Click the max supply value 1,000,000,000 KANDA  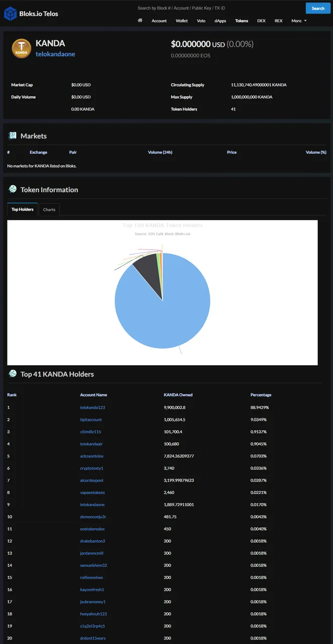(x=252, y=97)
